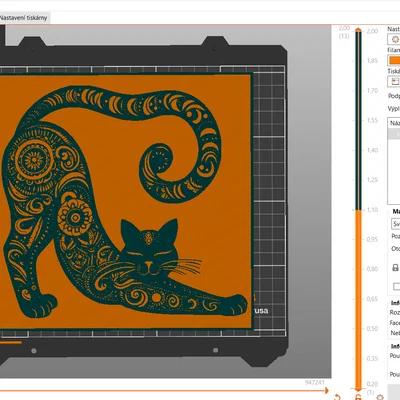Select the highlighted row in the object list
400x400 pixels.
click(394, 134)
